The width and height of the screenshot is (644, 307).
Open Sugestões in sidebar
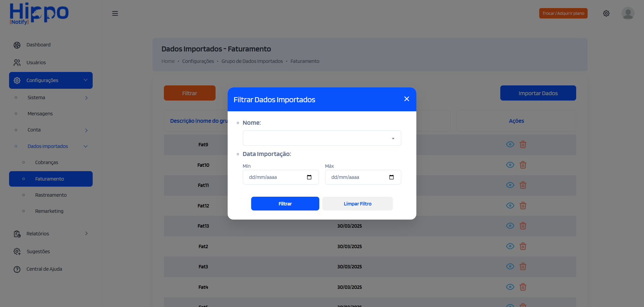[x=38, y=252]
